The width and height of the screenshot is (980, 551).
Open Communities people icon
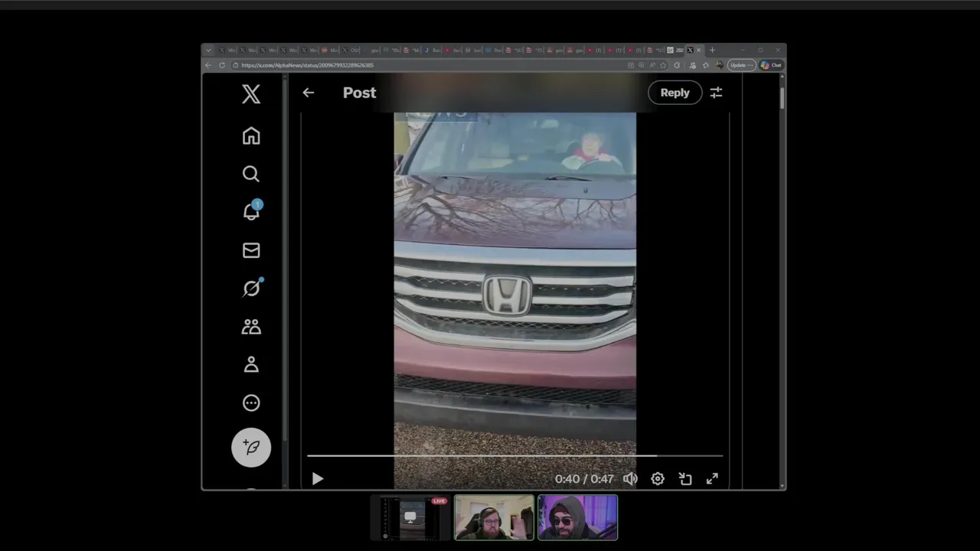pos(251,327)
